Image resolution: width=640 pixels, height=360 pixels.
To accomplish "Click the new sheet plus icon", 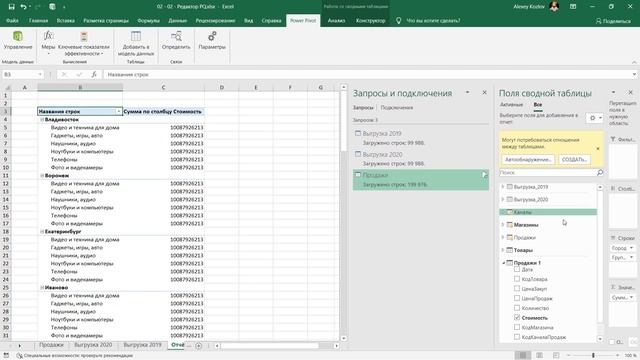I will pyautogui.click(x=198, y=345).
